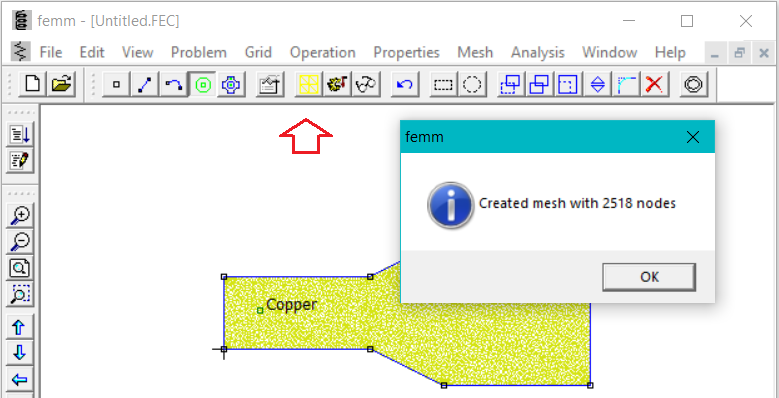Pan view down with the down arrow

point(20,353)
